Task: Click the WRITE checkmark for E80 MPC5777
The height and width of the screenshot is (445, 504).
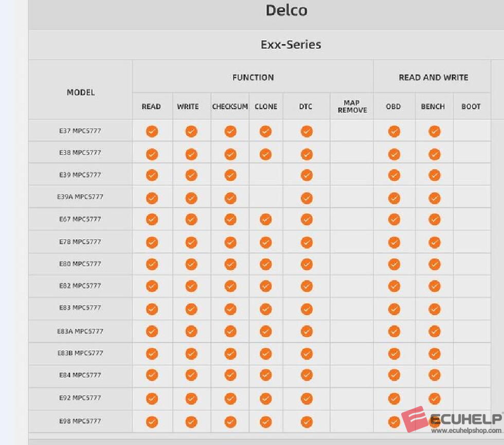Action: pos(191,264)
